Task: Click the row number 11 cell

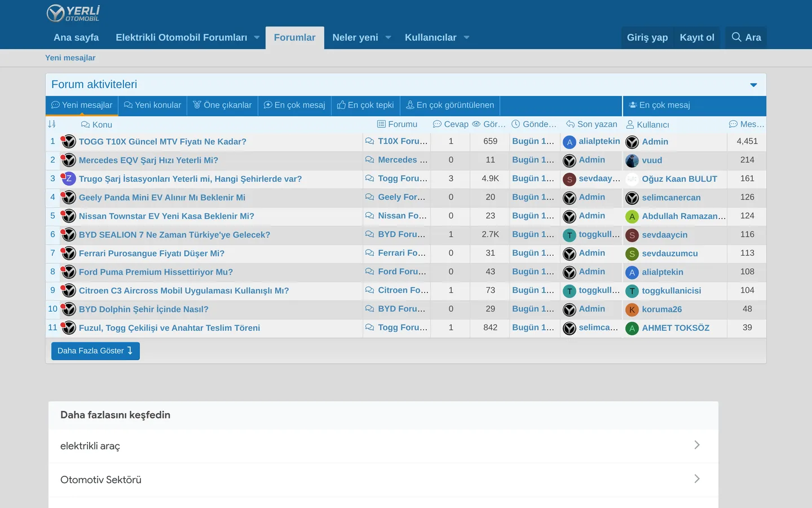Action: coord(52,327)
